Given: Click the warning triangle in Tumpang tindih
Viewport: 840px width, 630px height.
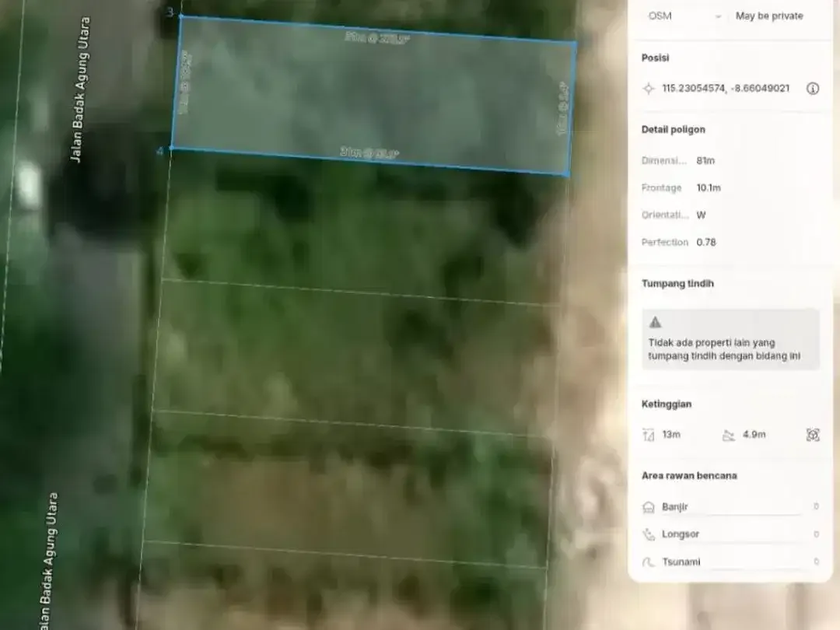Looking at the screenshot, I should click(x=655, y=322).
